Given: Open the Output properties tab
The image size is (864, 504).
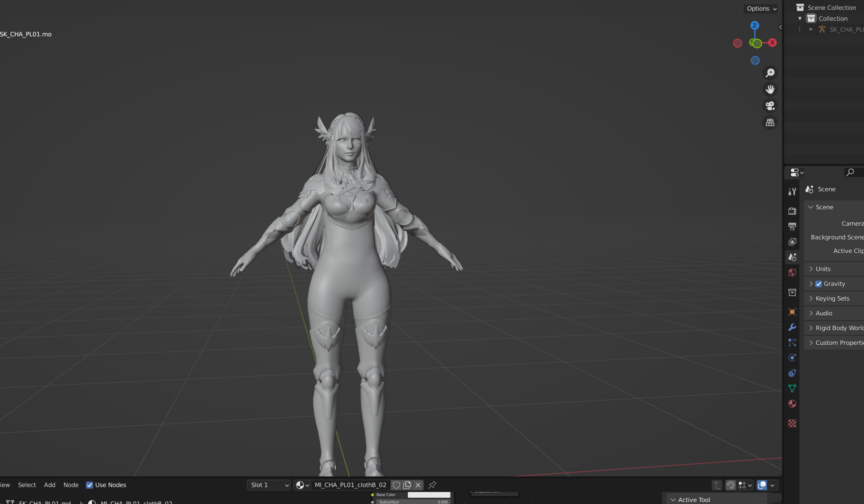Looking at the screenshot, I should pyautogui.click(x=792, y=226).
